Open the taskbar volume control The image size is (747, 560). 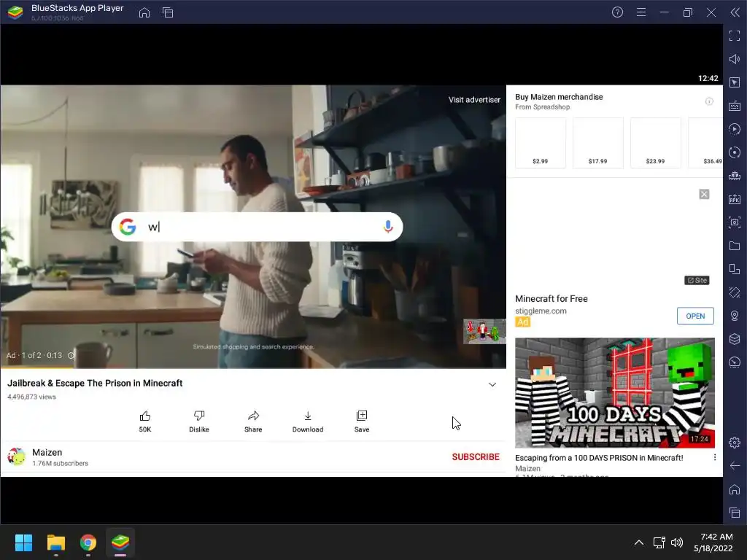pyautogui.click(x=676, y=542)
